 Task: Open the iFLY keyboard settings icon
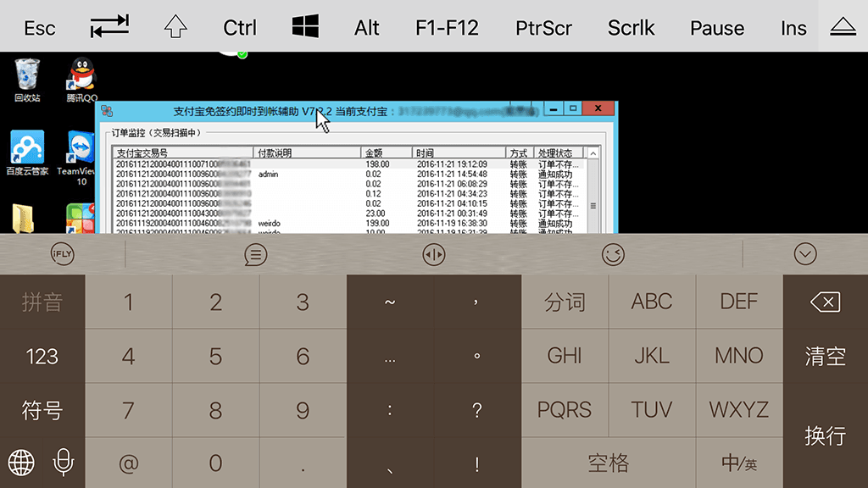click(62, 254)
